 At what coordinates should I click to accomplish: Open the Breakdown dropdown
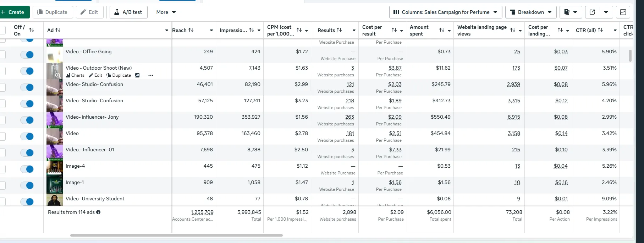click(530, 12)
